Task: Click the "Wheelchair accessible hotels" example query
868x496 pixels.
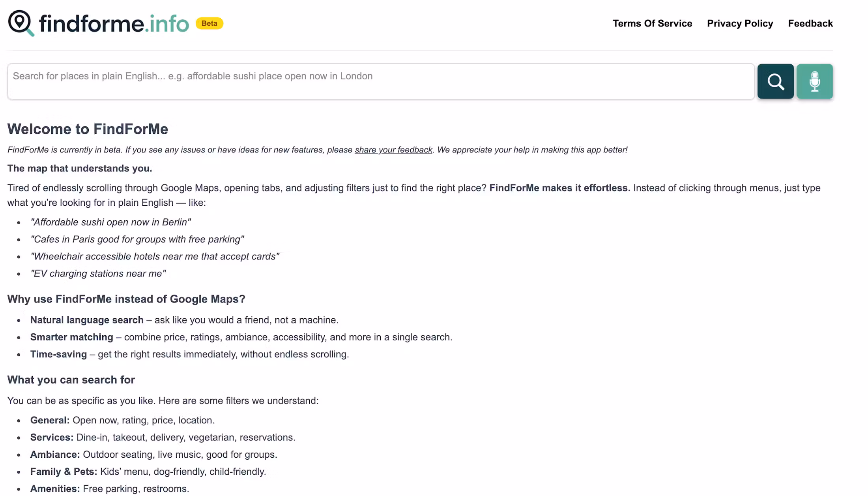Action: coord(155,257)
